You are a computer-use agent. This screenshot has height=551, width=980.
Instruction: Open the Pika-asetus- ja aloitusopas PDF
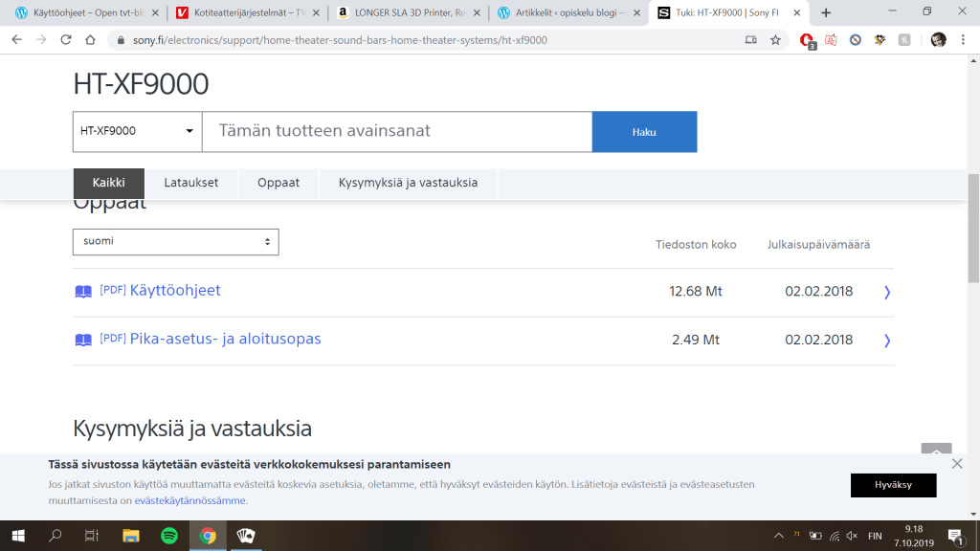pyautogui.click(x=225, y=340)
